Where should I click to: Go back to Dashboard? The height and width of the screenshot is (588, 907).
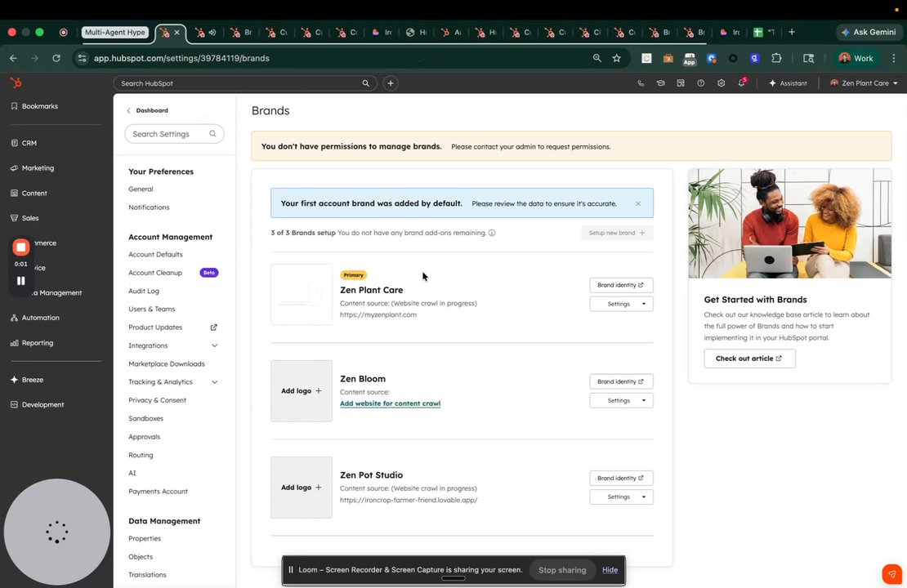point(148,110)
